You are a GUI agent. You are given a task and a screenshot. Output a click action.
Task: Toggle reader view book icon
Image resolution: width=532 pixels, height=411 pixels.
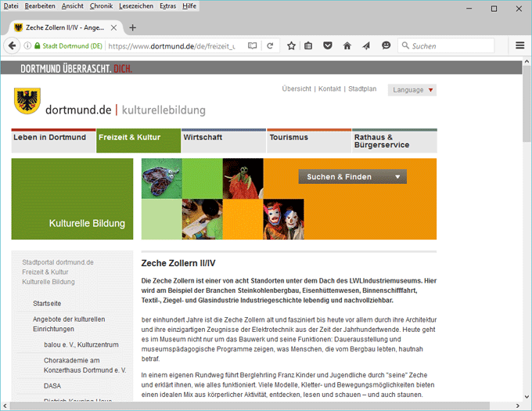click(252, 45)
